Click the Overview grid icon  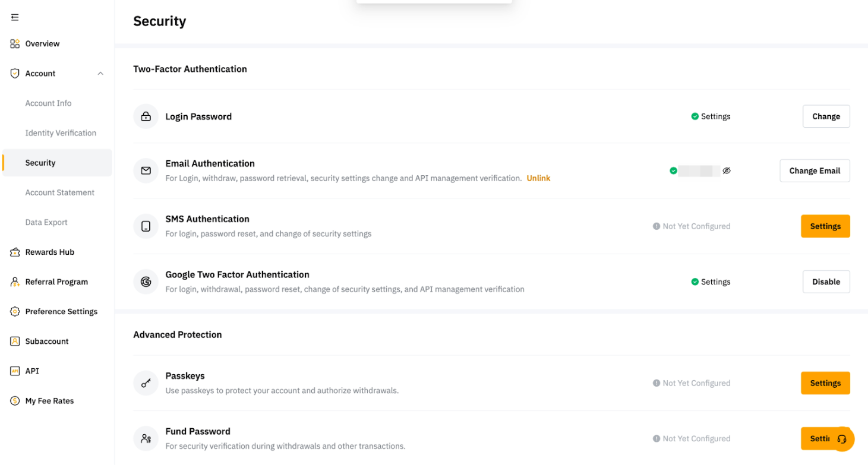pyautogui.click(x=15, y=44)
